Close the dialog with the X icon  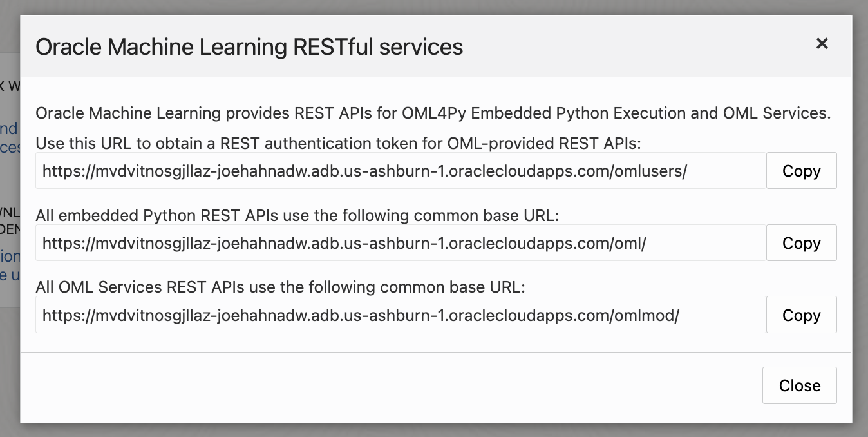coord(822,44)
